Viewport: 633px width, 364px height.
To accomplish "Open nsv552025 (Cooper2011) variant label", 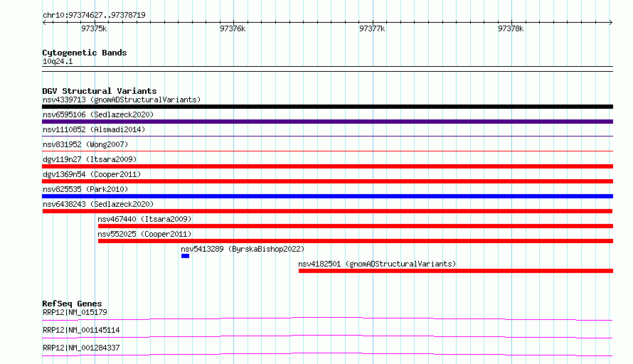I will point(144,234).
